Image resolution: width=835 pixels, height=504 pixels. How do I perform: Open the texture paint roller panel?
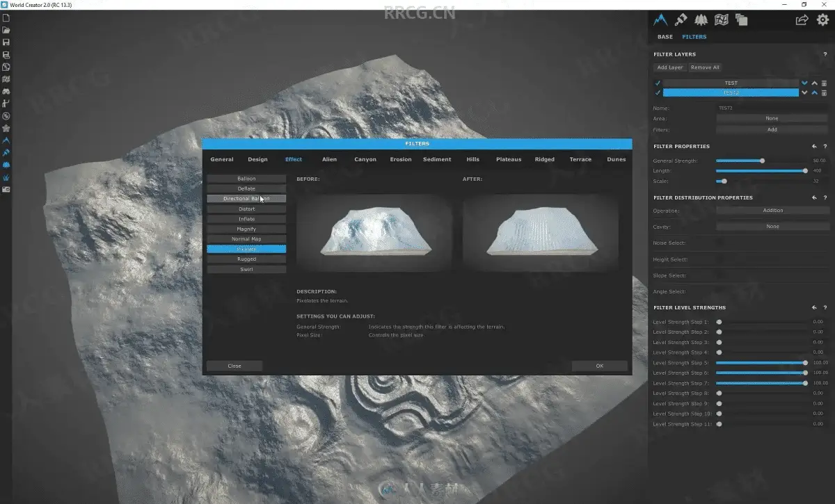[x=681, y=19]
